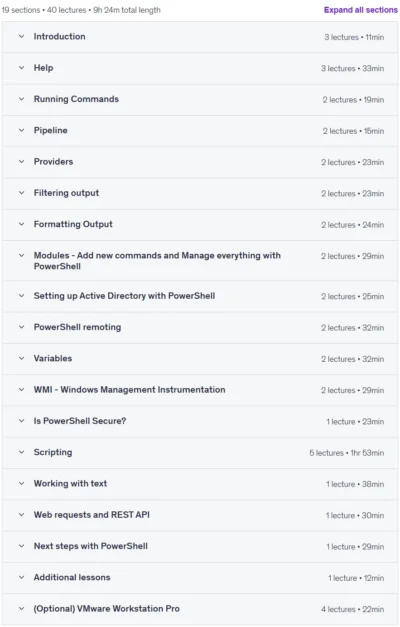The width and height of the screenshot is (400, 627).
Task: Expand Filtering output using its chevron
Action: click(22, 193)
